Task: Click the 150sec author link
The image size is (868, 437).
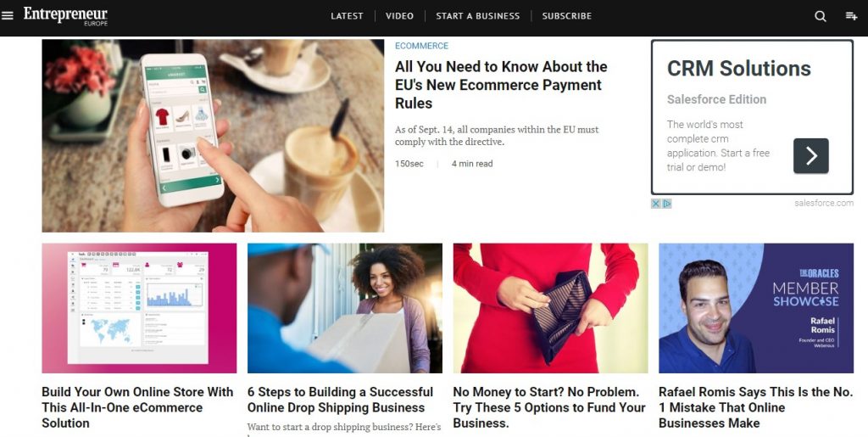Action: (409, 164)
